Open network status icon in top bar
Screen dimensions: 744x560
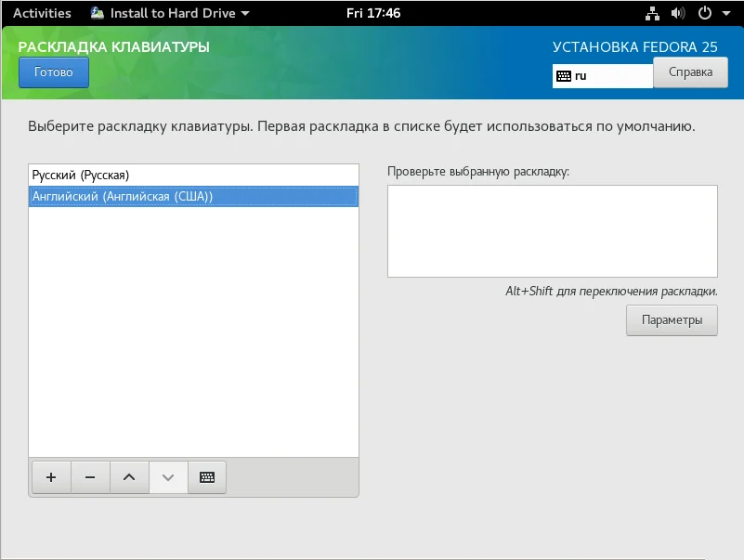coord(652,13)
